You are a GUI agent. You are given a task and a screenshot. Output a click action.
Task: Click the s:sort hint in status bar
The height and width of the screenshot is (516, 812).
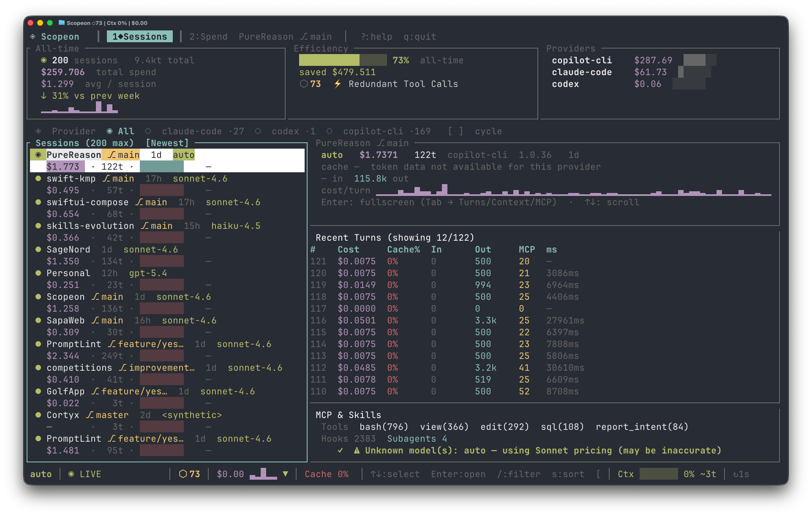tap(568, 474)
